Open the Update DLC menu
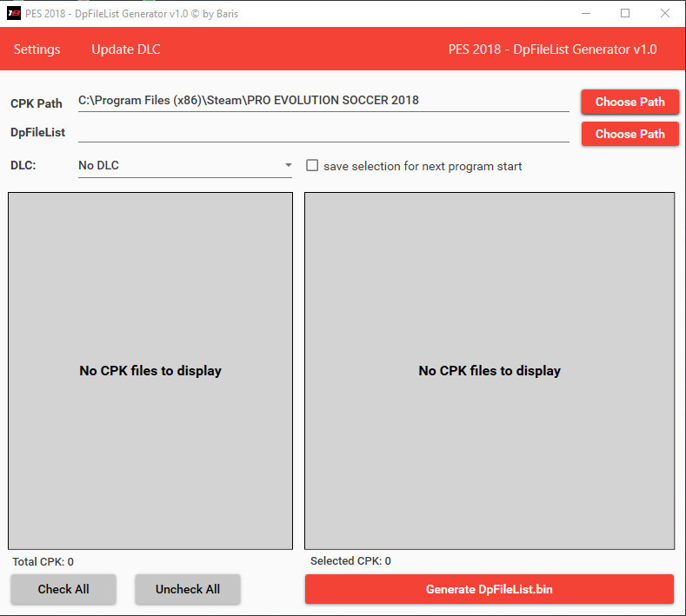The width and height of the screenshot is (686, 616). coord(125,49)
